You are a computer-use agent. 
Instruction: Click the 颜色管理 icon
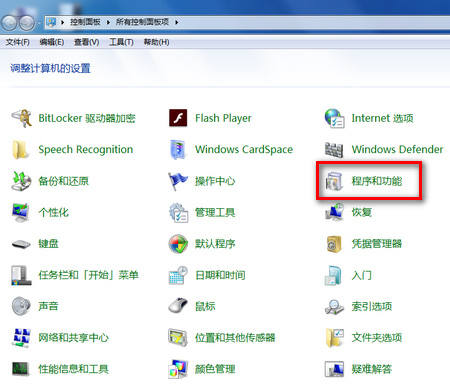[178, 369]
